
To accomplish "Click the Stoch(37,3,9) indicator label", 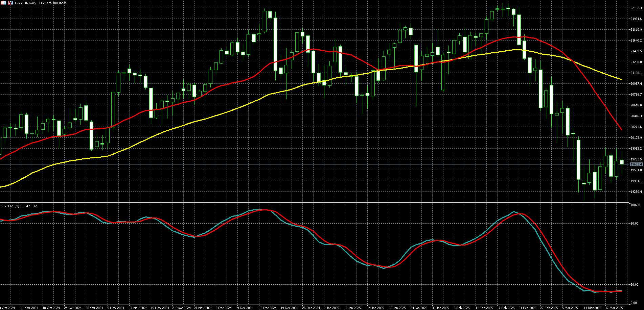I will pyautogui.click(x=19, y=206).
